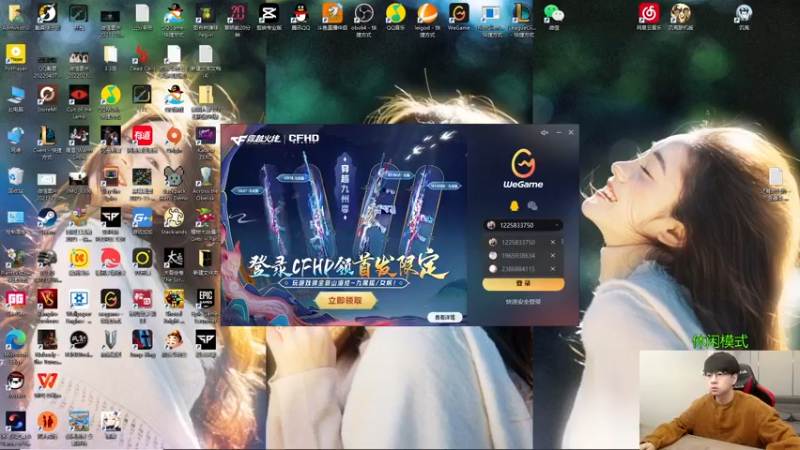Open the 网易云音乐 desktop shortcut
Viewport: 800px width, 450px height.
(648, 17)
